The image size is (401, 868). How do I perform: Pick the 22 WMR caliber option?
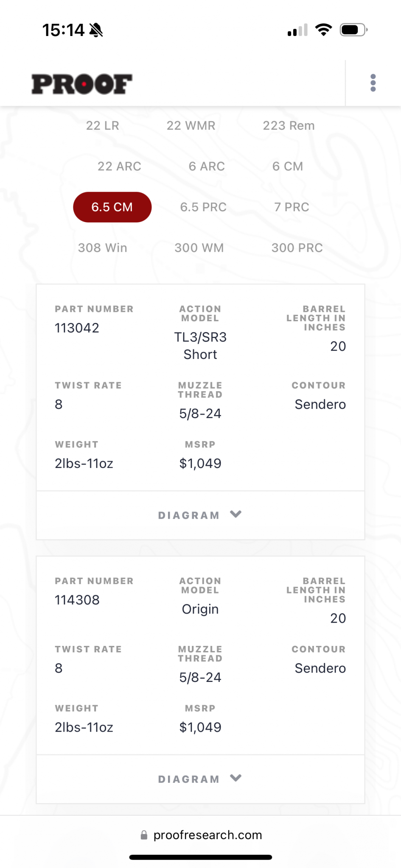point(191,125)
